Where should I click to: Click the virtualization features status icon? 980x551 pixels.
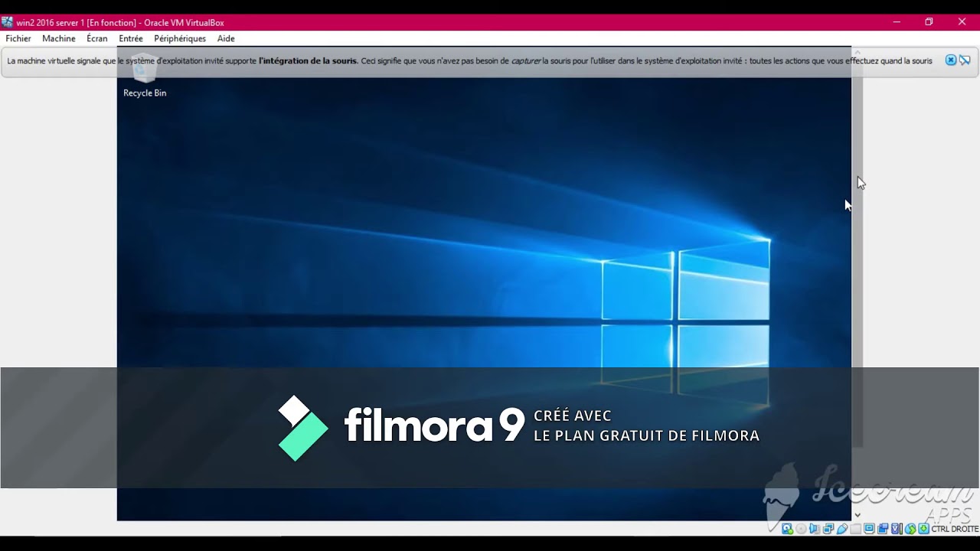point(897,529)
